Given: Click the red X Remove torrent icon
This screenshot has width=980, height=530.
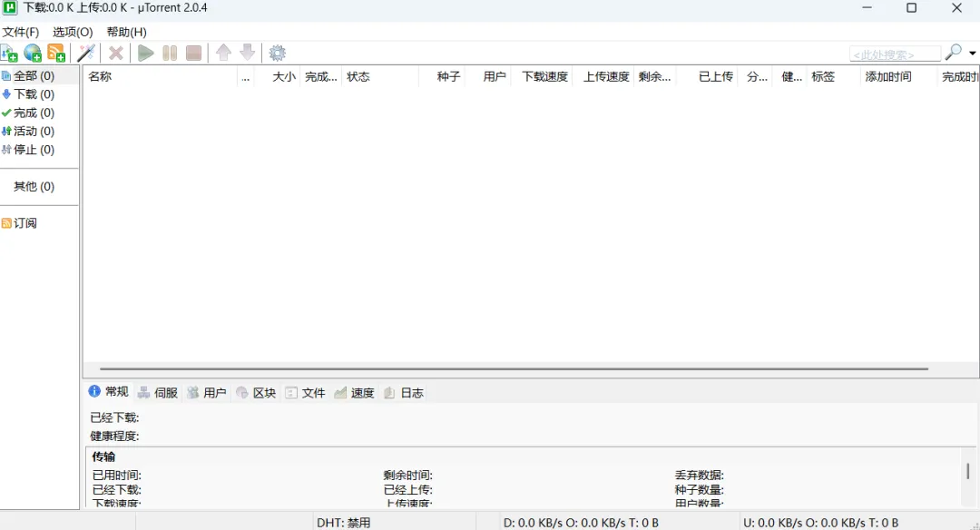Looking at the screenshot, I should [x=116, y=54].
